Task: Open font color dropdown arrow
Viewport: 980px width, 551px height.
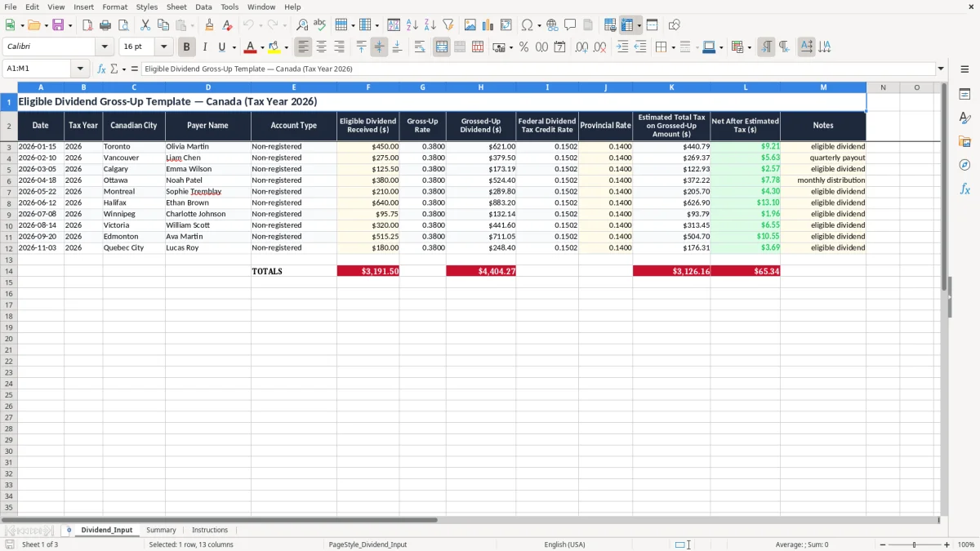Action: tap(262, 47)
